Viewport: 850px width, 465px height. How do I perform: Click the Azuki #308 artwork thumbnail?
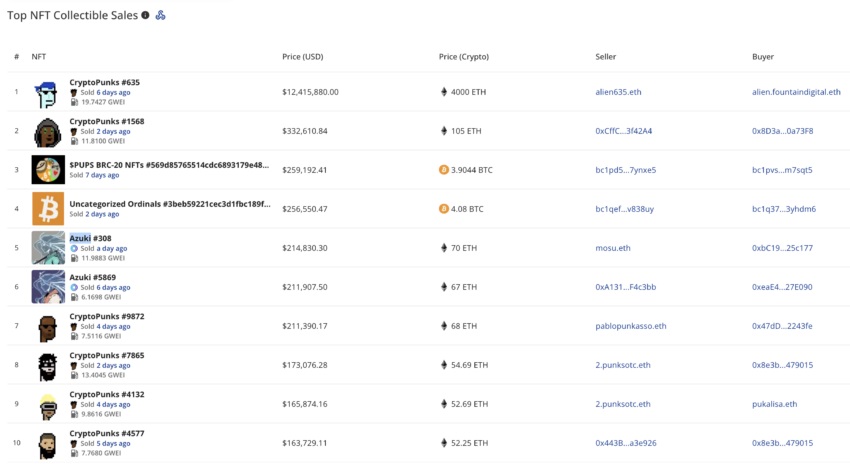tap(48, 248)
